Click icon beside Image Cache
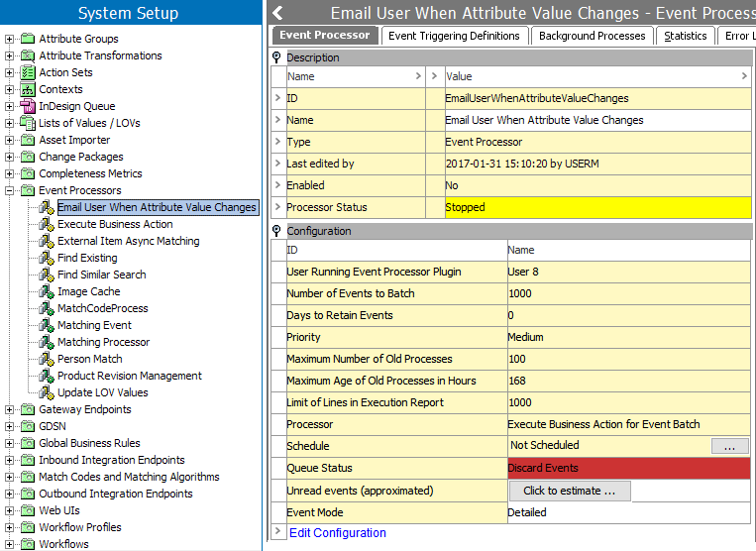Screen dimensions: 756x551 coord(47,291)
